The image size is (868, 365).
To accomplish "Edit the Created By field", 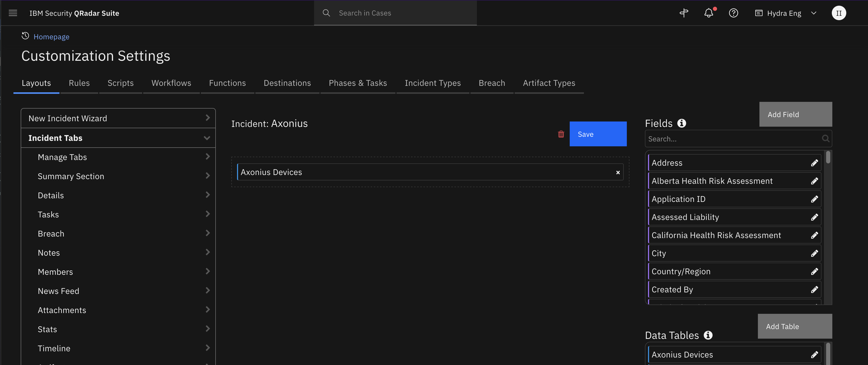I will [814, 290].
